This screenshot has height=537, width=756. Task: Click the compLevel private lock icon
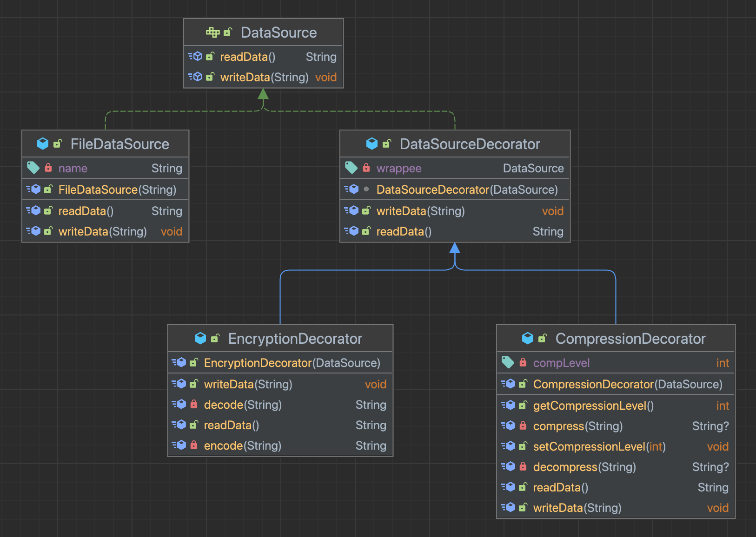tap(523, 362)
